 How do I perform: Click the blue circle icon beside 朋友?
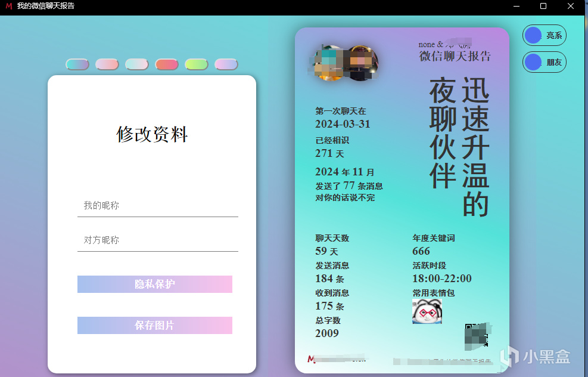531,62
